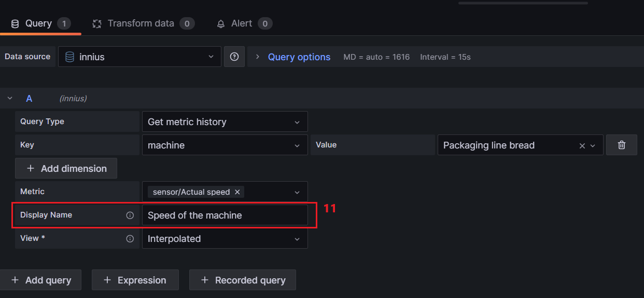Open the Interpolated view dropdown

(x=225, y=238)
